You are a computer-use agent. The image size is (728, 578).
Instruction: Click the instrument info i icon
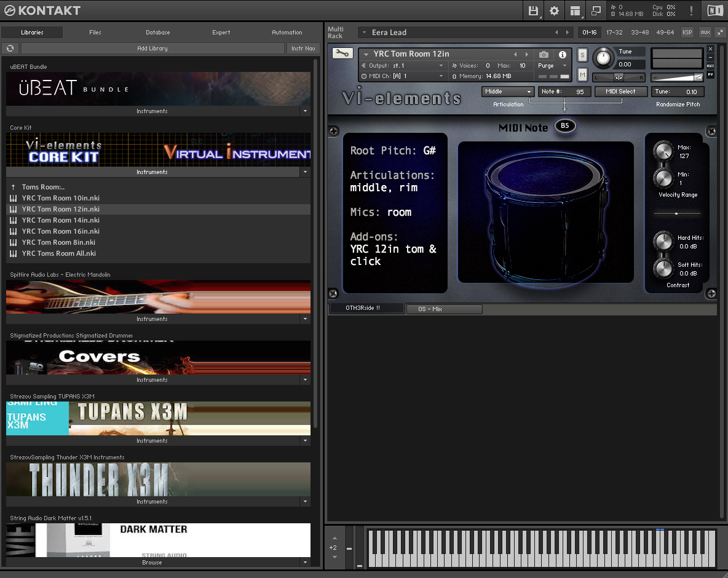(562, 54)
